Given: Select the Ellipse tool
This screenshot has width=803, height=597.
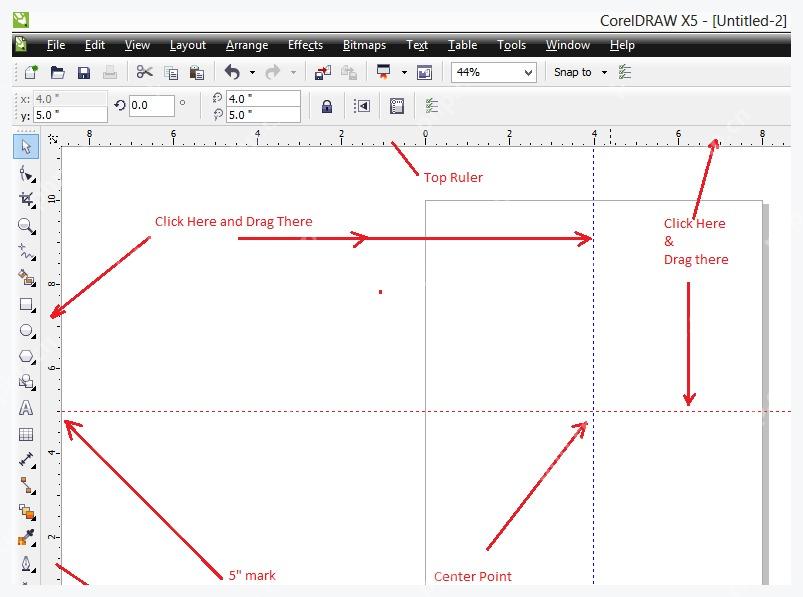Looking at the screenshot, I should pos(26,330).
